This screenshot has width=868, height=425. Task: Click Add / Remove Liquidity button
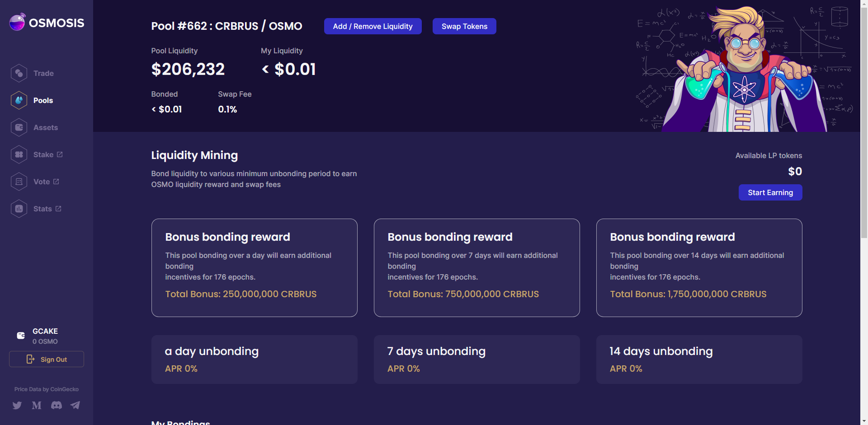373,26
